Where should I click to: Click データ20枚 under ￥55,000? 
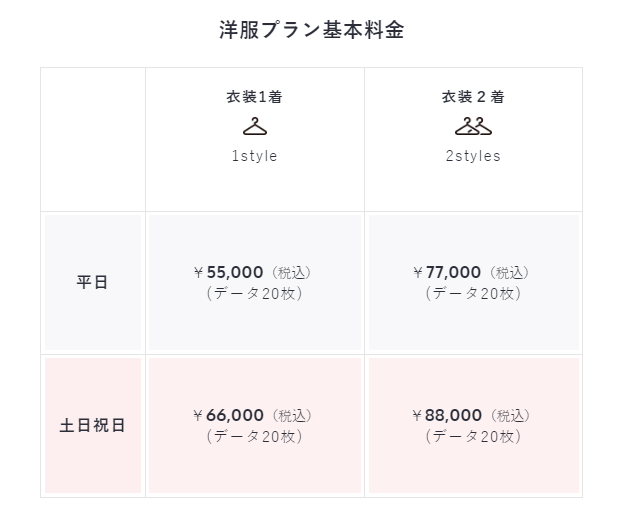(x=254, y=294)
